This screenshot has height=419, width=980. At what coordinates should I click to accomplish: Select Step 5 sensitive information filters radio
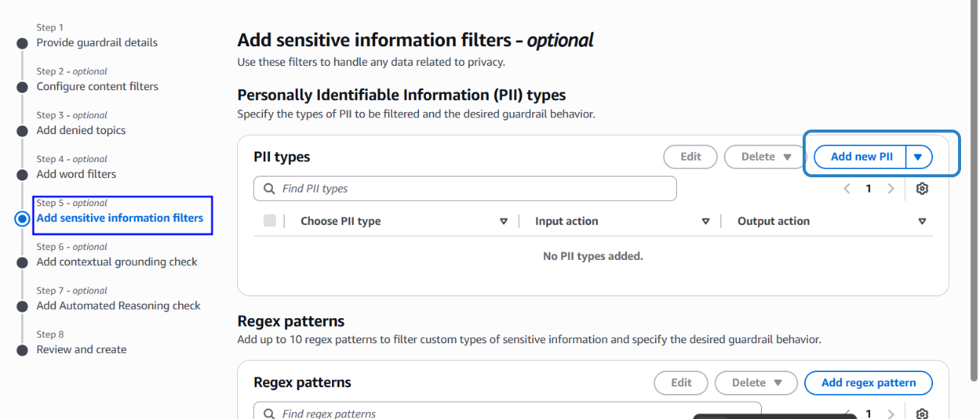[23, 218]
